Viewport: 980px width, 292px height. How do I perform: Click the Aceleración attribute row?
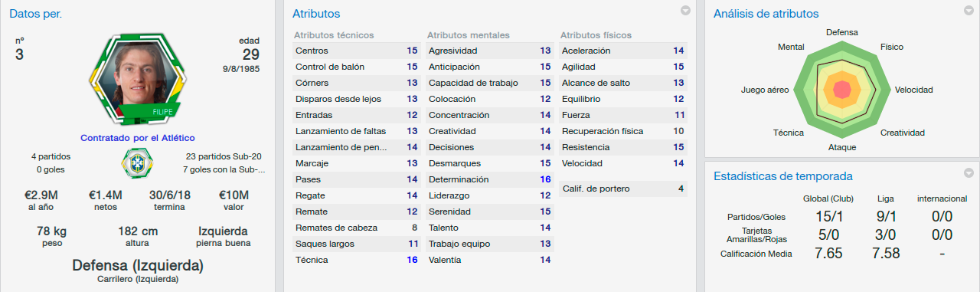click(x=623, y=51)
